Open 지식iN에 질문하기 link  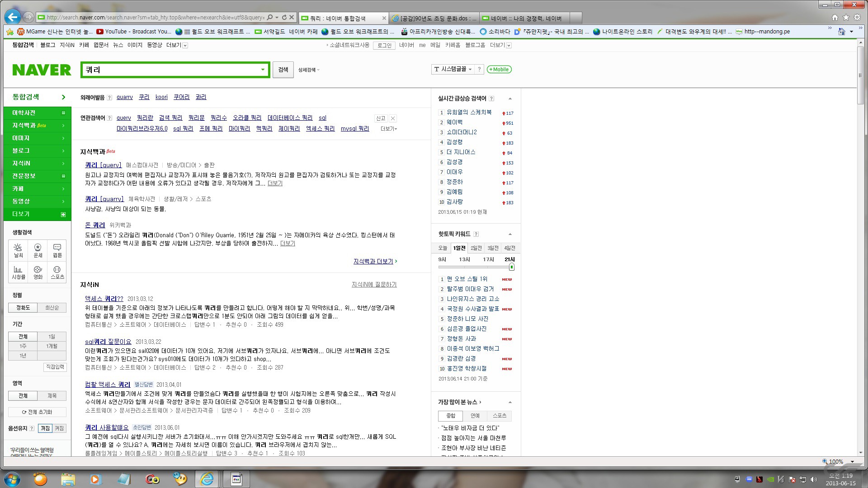point(374,285)
